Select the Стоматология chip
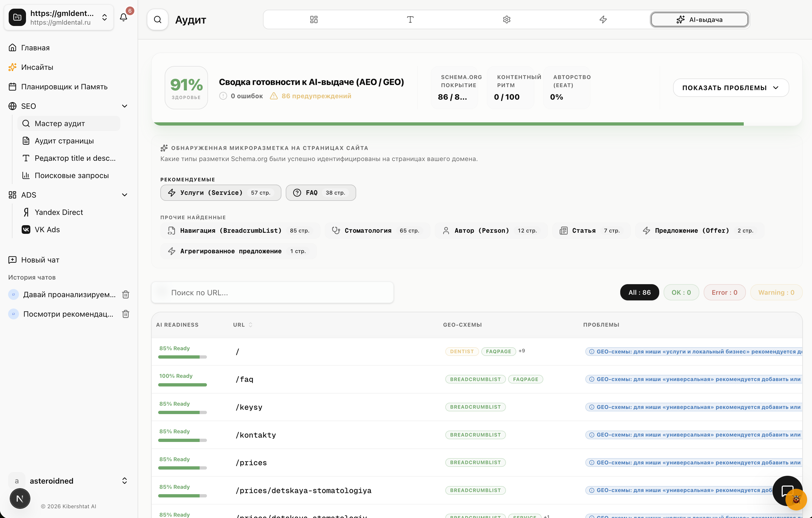Image resolution: width=812 pixels, height=518 pixels. pyautogui.click(x=377, y=231)
